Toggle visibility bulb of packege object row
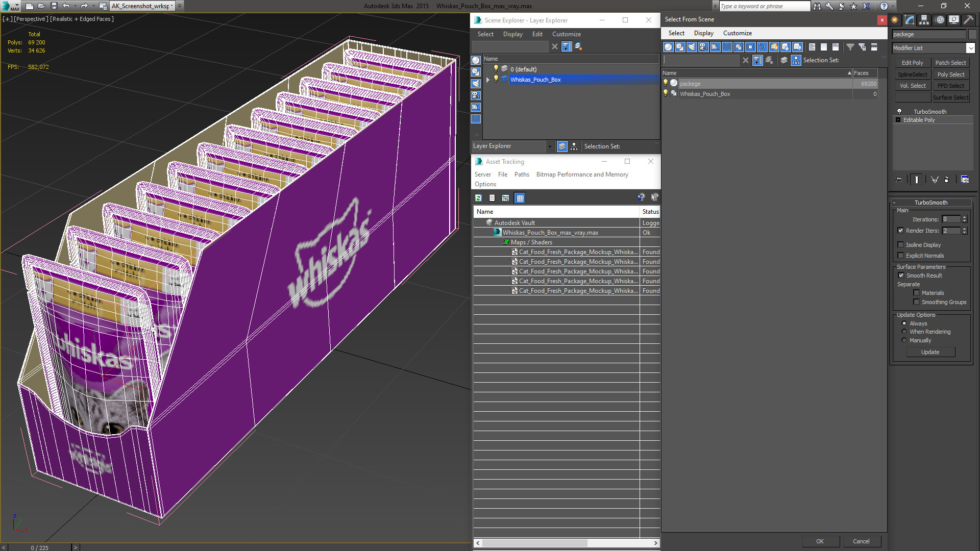The image size is (980, 551). [x=665, y=83]
